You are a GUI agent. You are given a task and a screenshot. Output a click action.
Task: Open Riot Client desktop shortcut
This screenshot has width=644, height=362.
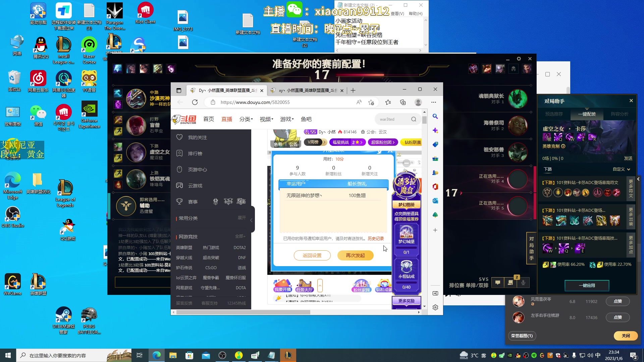145,13
